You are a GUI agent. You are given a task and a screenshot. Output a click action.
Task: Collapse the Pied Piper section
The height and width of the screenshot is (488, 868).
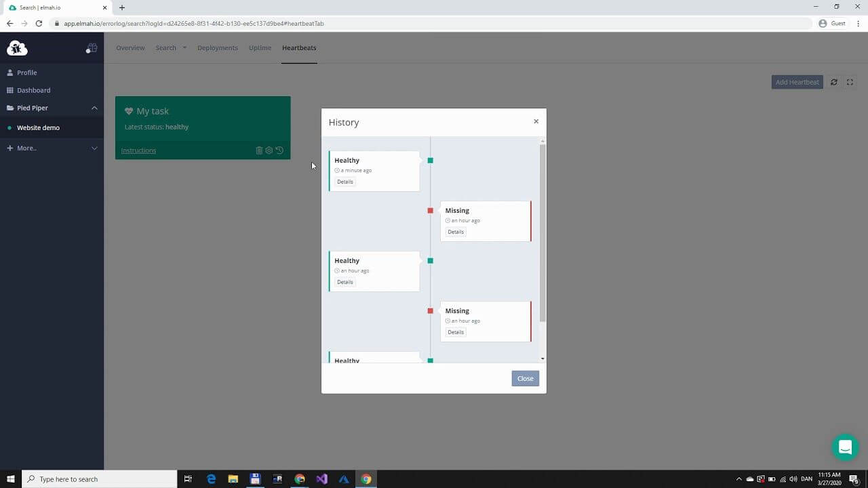94,108
